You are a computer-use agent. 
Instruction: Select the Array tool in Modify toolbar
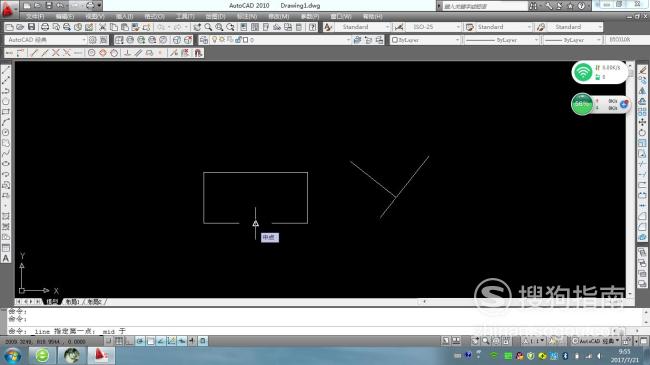pos(642,112)
